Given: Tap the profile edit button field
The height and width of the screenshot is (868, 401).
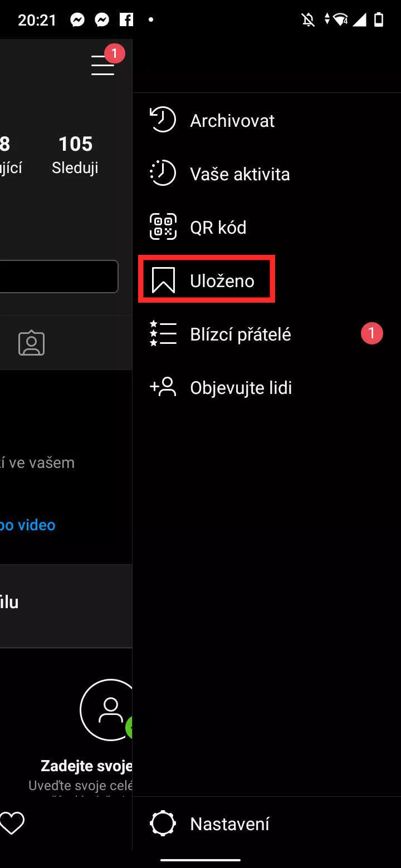Looking at the screenshot, I should point(59,276).
